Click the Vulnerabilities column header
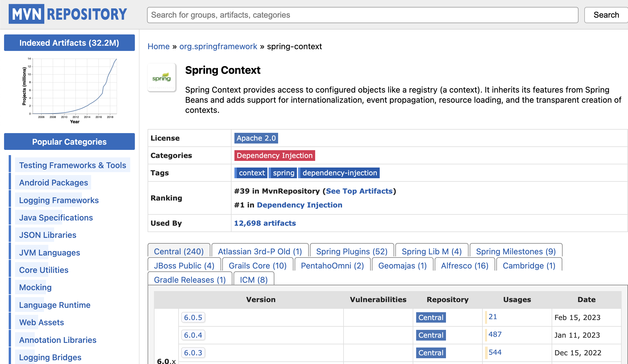Viewport: 628px width, 364px height. click(378, 299)
